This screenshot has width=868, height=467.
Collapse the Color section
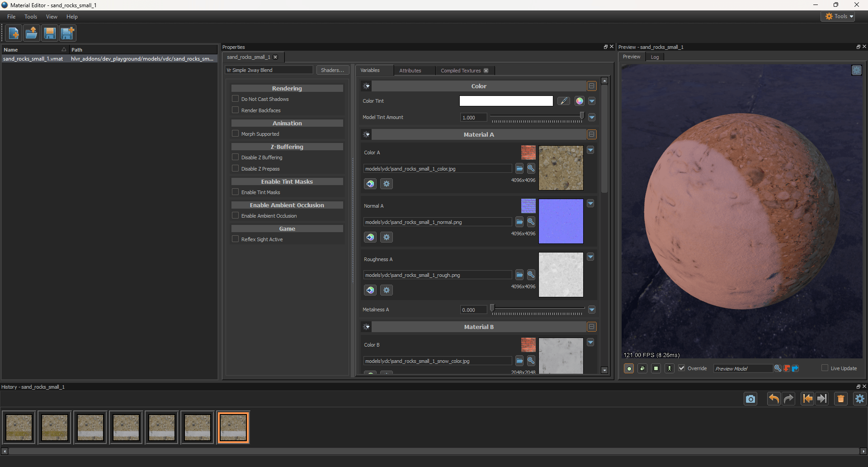click(591, 86)
